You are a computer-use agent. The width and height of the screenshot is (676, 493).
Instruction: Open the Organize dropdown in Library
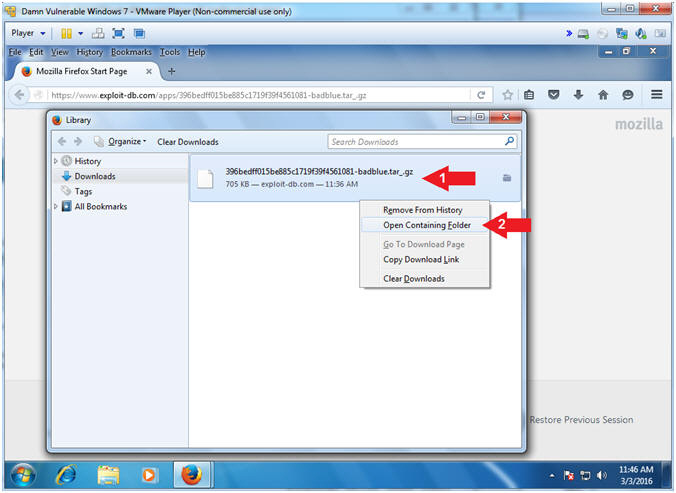click(121, 141)
